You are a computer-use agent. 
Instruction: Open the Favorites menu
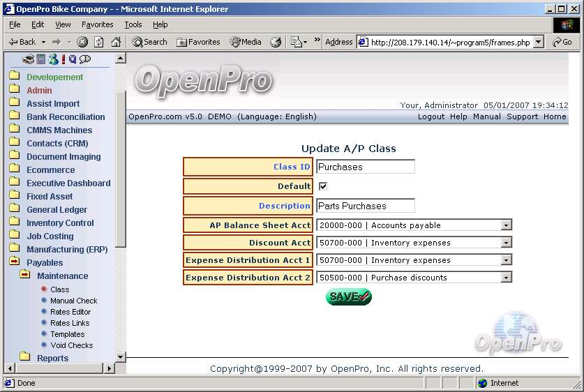(97, 24)
